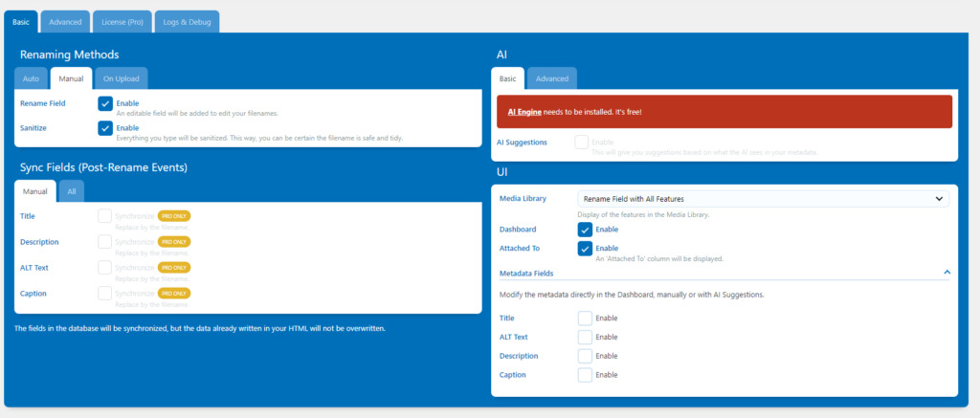Image resolution: width=980 pixels, height=418 pixels.
Task: Uncheck the Sanitize Enable checkbox
Action: point(105,128)
